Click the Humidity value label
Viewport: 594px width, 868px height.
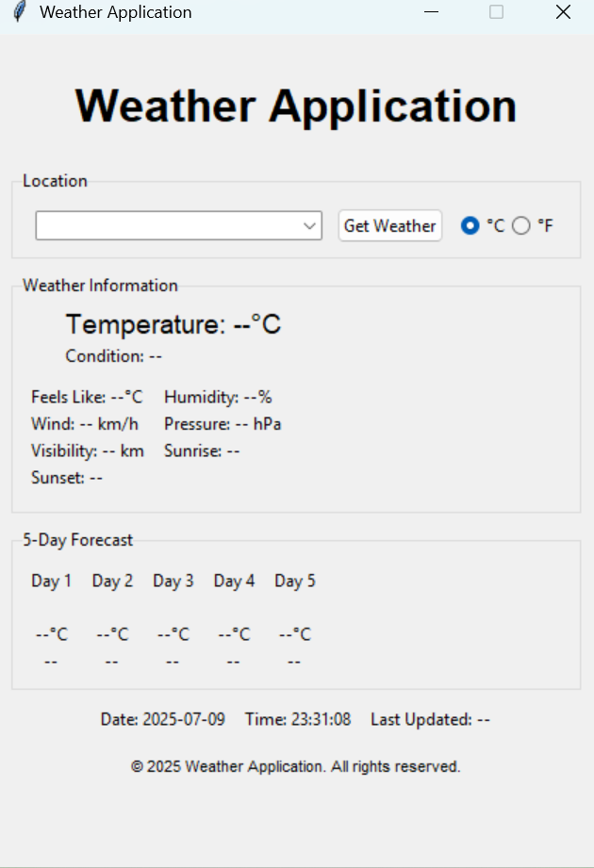coord(218,398)
